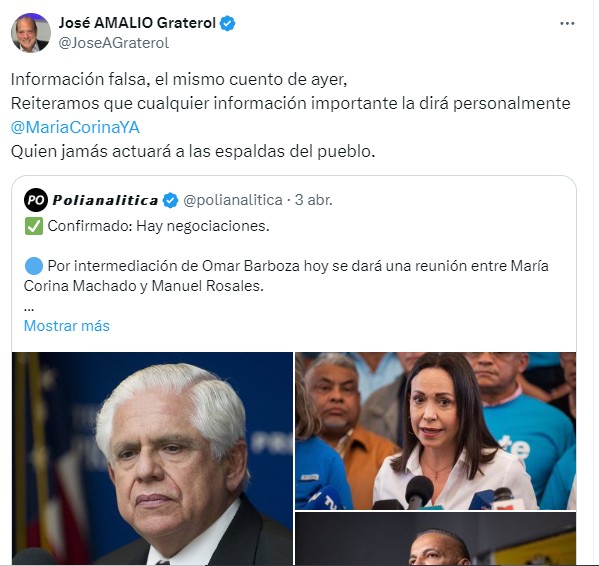The width and height of the screenshot is (599, 566).
Task: Open the photo of white-haired man
Action: pos(152,458)
